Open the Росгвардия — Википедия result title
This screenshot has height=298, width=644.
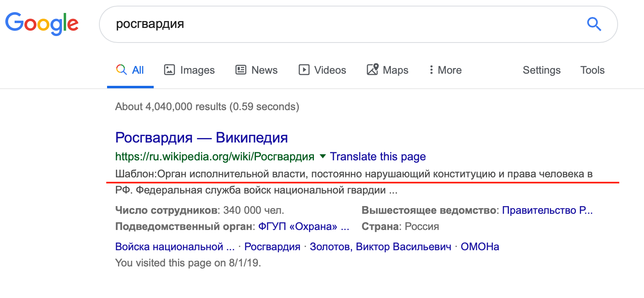[202, 138]
